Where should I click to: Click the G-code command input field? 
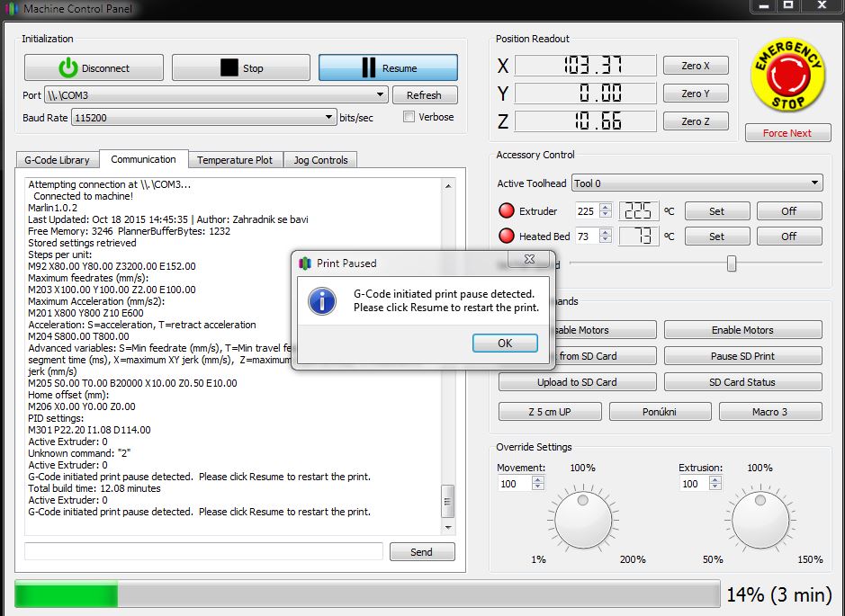(x=203, y=551)
